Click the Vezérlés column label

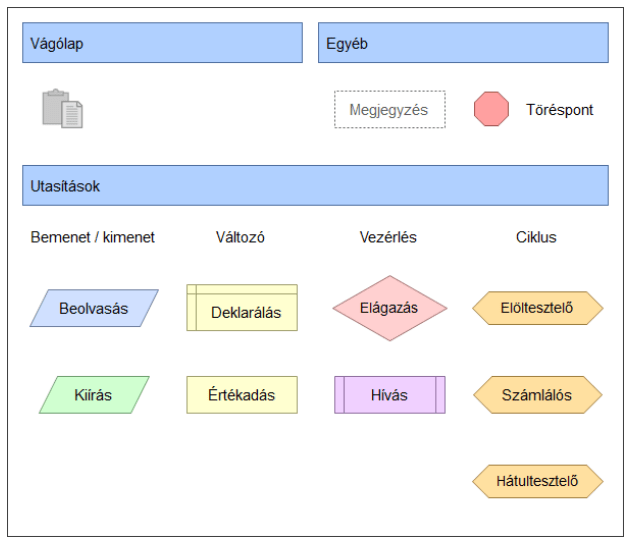388,237
